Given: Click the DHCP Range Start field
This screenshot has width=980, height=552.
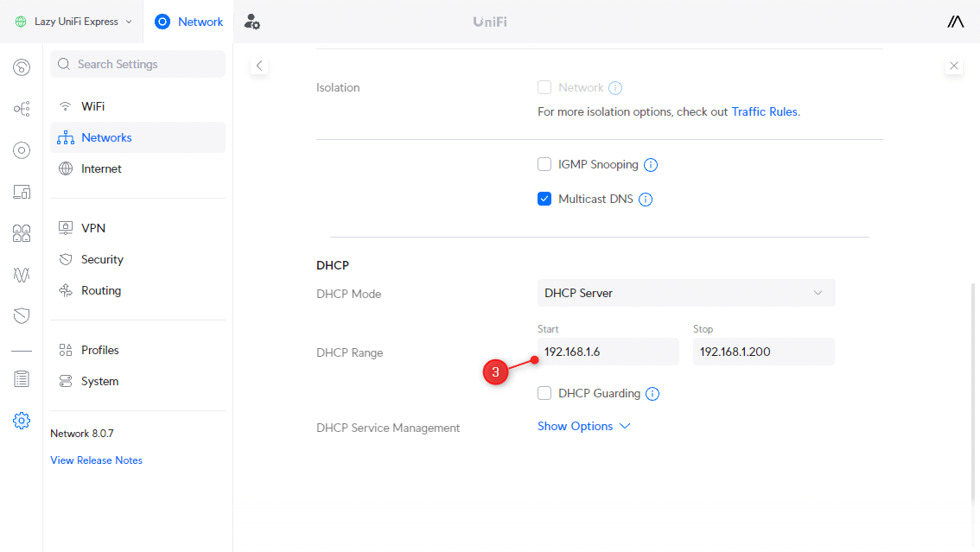Looking at the screenshot, I should [608, 352].
